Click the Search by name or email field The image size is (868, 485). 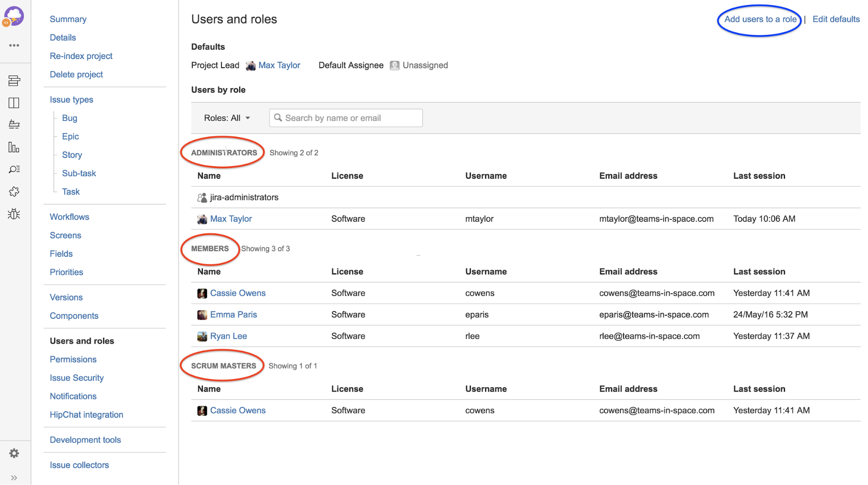pos(346,118)
